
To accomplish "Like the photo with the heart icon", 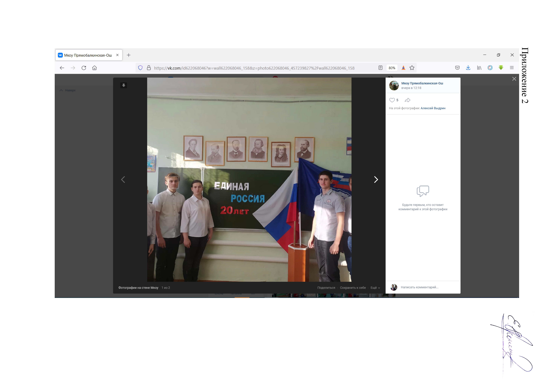I will 392,100.
